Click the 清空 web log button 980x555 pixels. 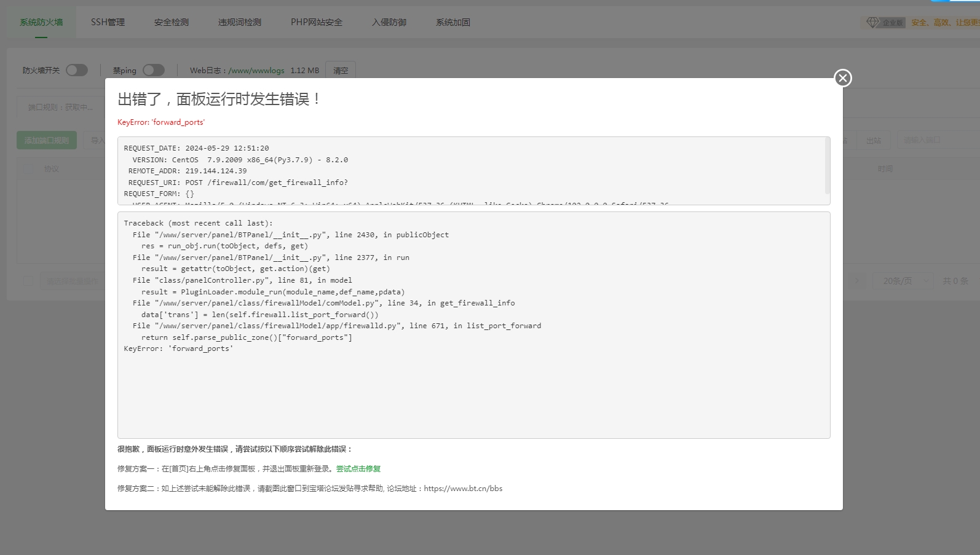[x=341, y=70]
